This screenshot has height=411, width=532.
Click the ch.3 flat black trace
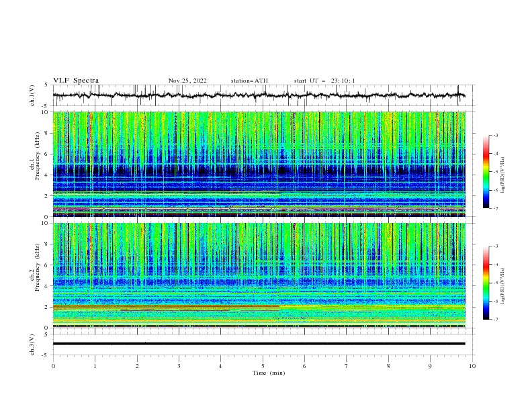tap(259, 344)
